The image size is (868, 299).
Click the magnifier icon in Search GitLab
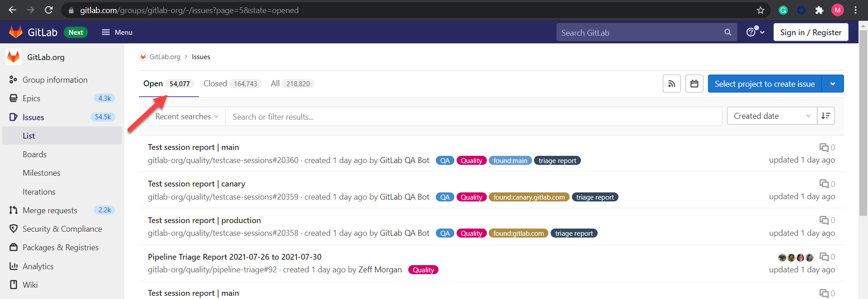[728, 32]
